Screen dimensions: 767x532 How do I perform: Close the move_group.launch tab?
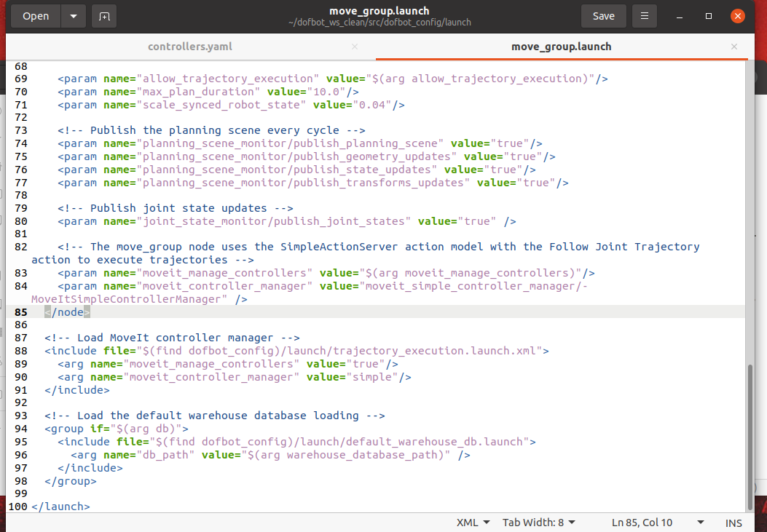(734, 47)
